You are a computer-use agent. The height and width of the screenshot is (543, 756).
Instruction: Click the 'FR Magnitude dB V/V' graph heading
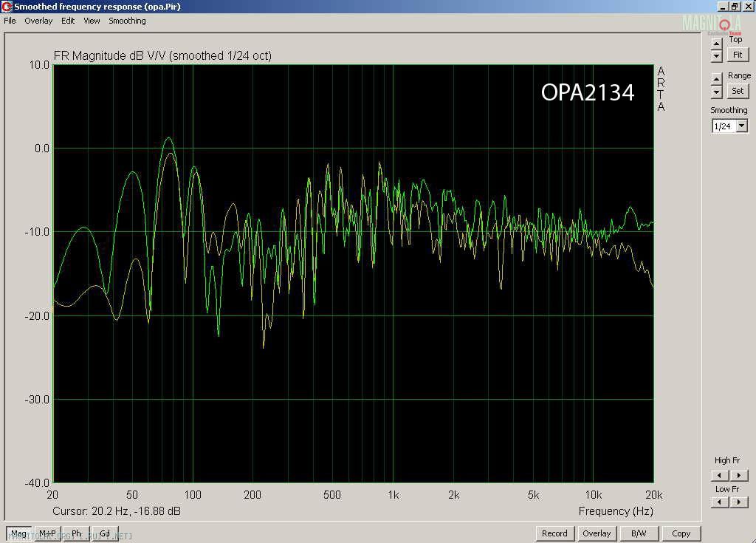click(x=162, y=56)
